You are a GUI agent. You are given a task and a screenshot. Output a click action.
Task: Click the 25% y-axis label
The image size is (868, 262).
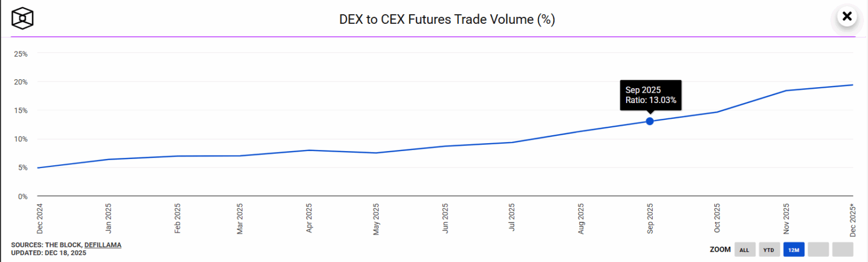click(21, 54)
